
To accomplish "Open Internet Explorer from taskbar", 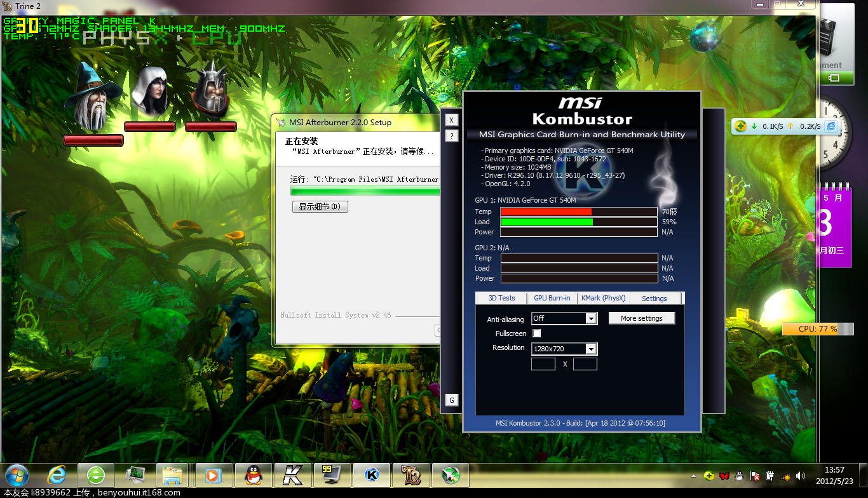I will pyautogui.click(x=57, y=475).
